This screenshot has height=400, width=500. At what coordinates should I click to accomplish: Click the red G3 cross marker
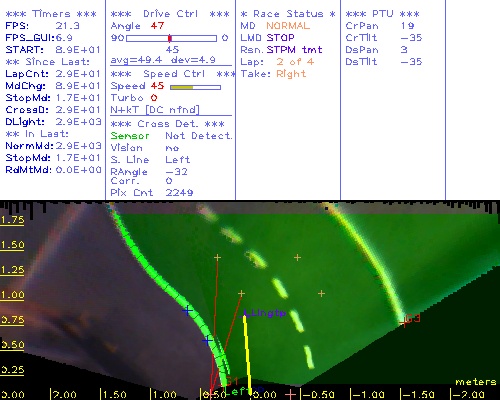pyautogui.click(x=404, y=323)
